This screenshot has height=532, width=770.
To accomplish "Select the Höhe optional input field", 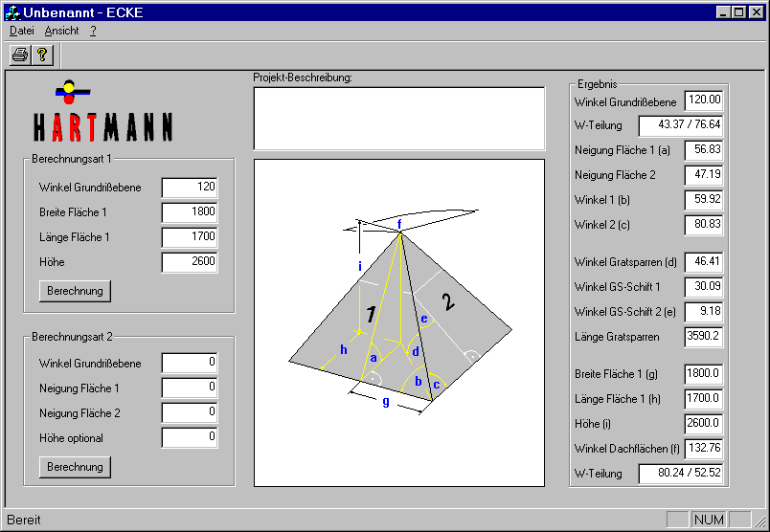I will pyautogui.click(x=190, y=438).
